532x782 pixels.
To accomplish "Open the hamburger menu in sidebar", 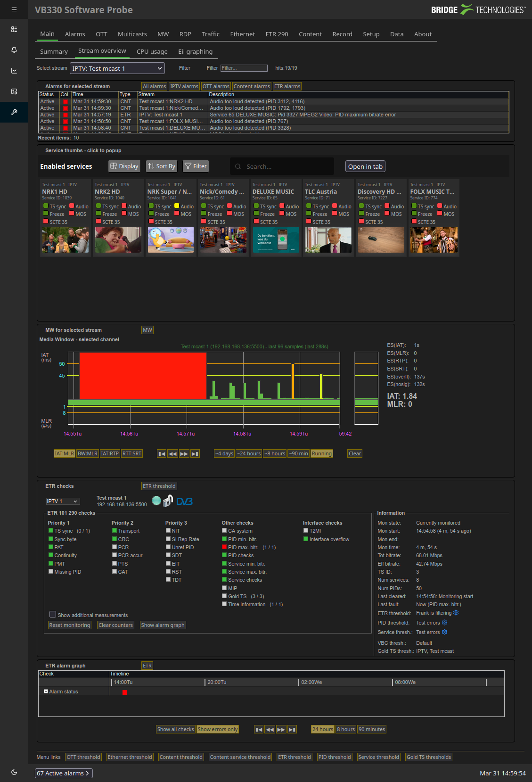I will pos(14,9).
